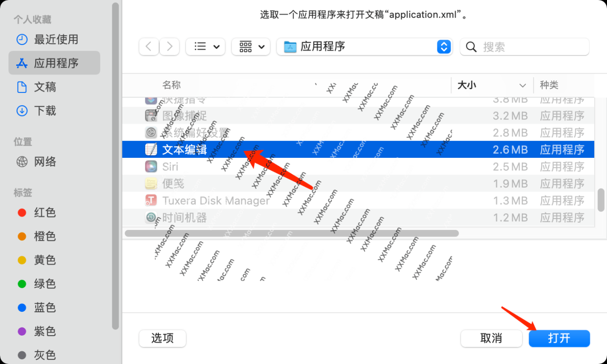This screenshot has width=607, height=364.
Task: Select the 紫色 purple tag
Action: pos(37,331)
